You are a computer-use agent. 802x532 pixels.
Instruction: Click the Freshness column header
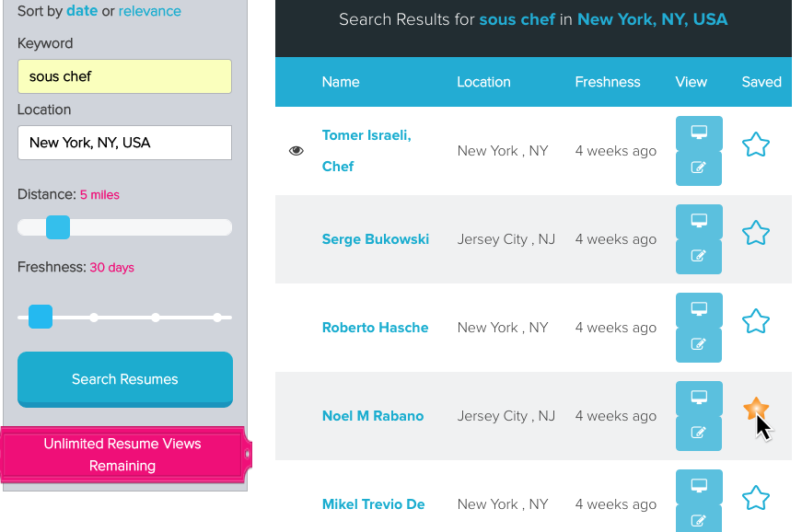607,82
